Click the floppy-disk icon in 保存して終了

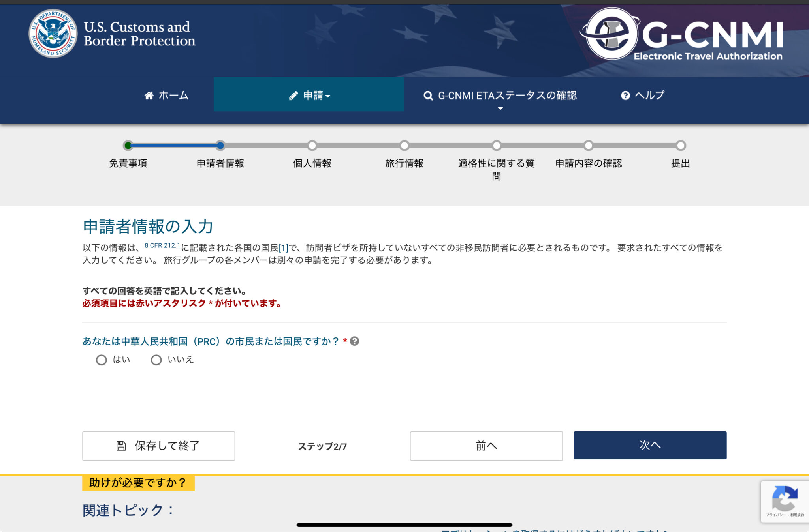tap(120, 446)
